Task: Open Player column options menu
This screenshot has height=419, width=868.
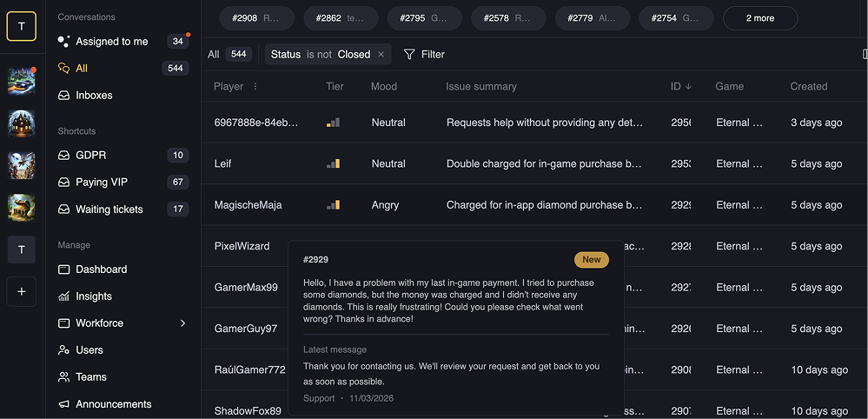Action: pyautogui.click(x=255, y=86)
